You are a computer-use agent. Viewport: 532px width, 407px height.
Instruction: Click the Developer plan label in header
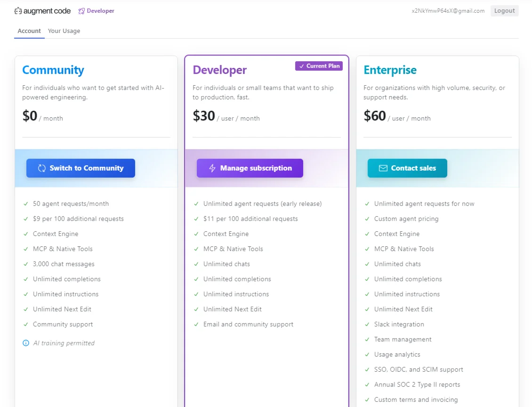pos(100,11)
